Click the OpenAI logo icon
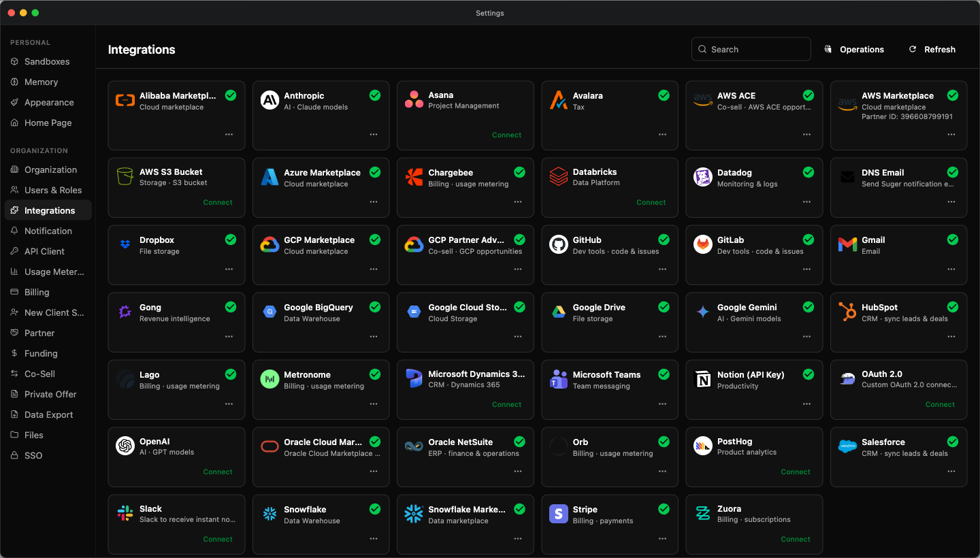The image size is (980, 558). [x=125, y=446]
